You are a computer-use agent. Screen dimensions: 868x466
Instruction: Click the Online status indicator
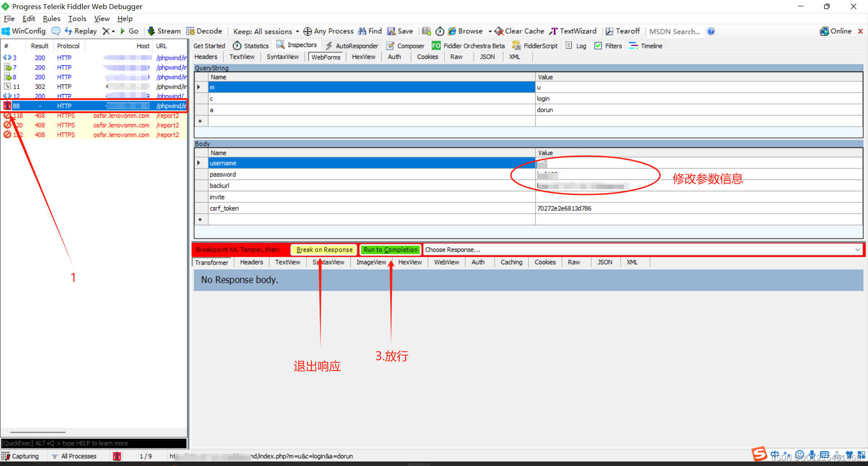tap(835, 31)
